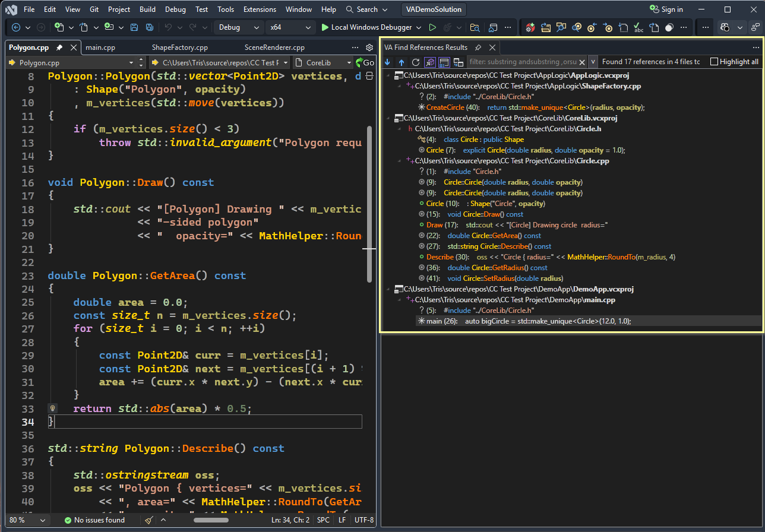Click the Visual Assist sphere icon in the toolbar

[x=669, y=27]
